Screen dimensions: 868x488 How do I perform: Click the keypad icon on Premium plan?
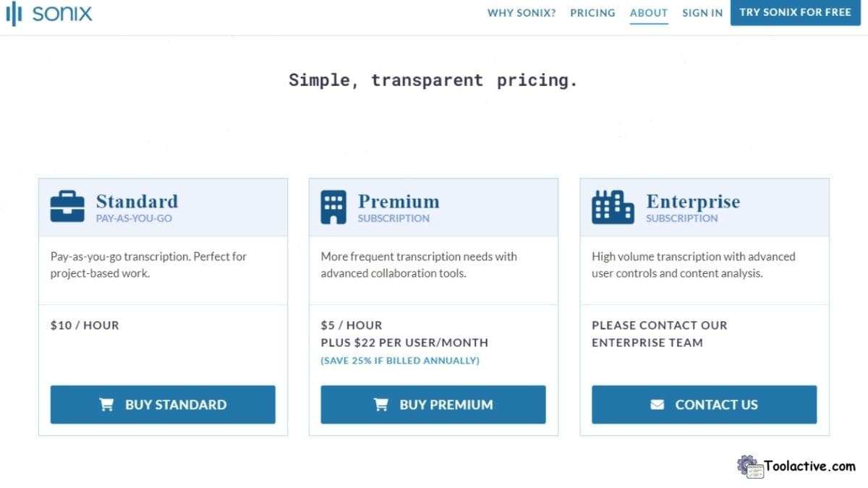tap(333, 206)
